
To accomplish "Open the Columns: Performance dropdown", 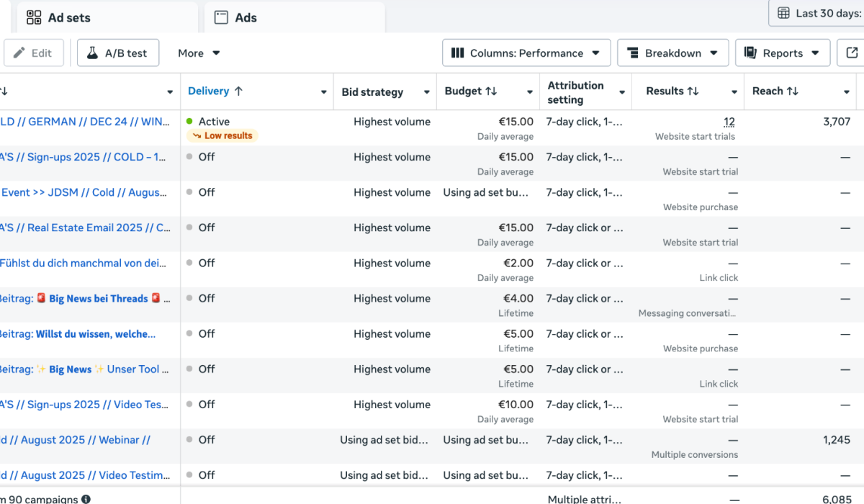I will (x=526, y=53).
